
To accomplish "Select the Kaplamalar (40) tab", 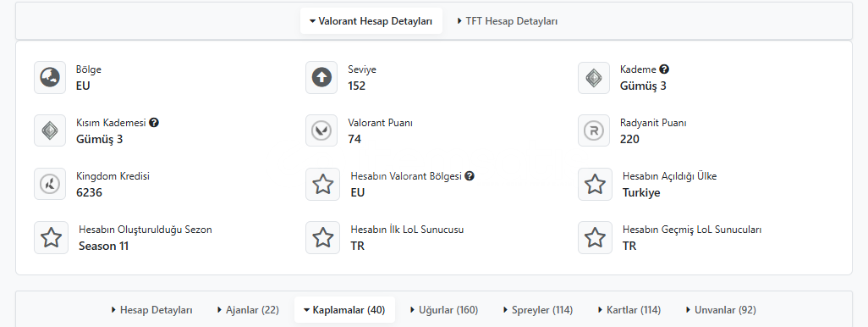I will [344, 310].
